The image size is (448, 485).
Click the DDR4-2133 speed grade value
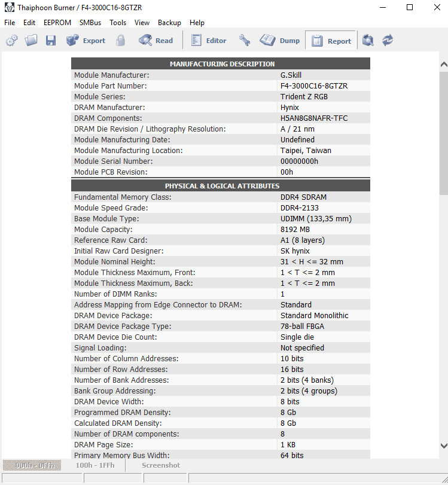click(300, 208)
